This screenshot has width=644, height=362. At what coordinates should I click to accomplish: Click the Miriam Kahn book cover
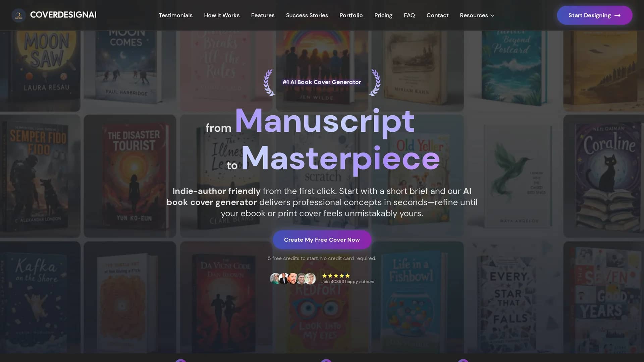[418, 71]
